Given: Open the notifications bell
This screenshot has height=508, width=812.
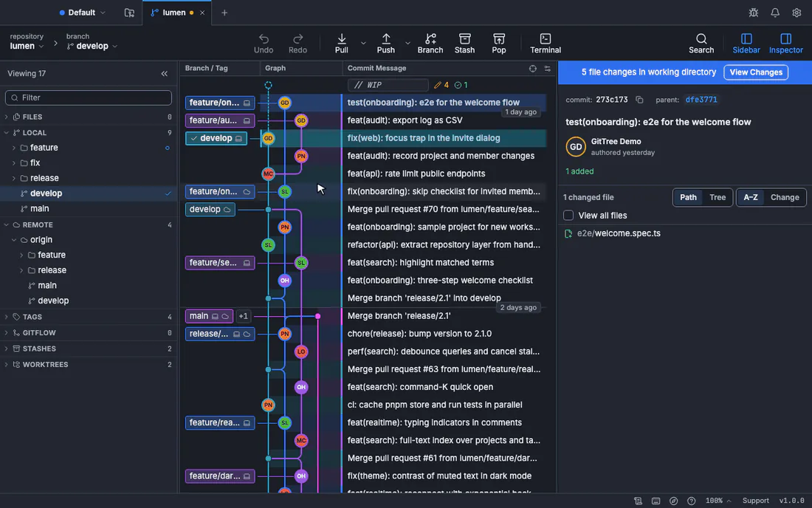Looking at the screenshot, I should [x=774, y=13].
